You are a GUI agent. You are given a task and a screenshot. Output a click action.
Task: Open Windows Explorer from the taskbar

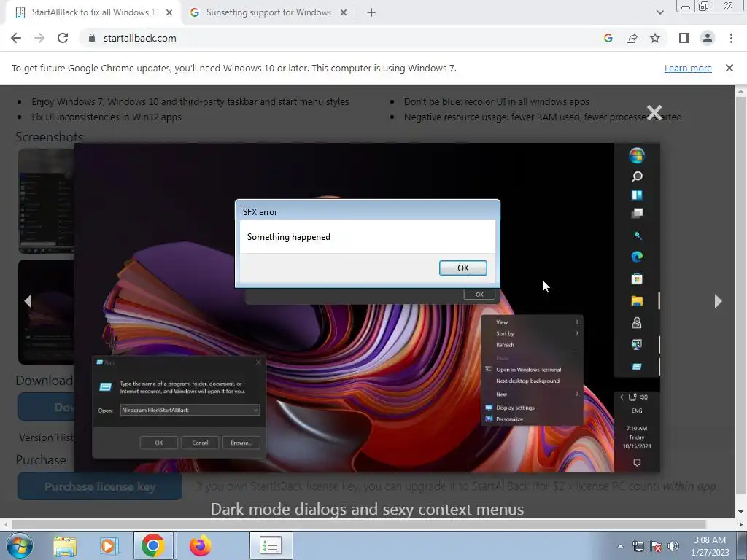pos(65,545)
